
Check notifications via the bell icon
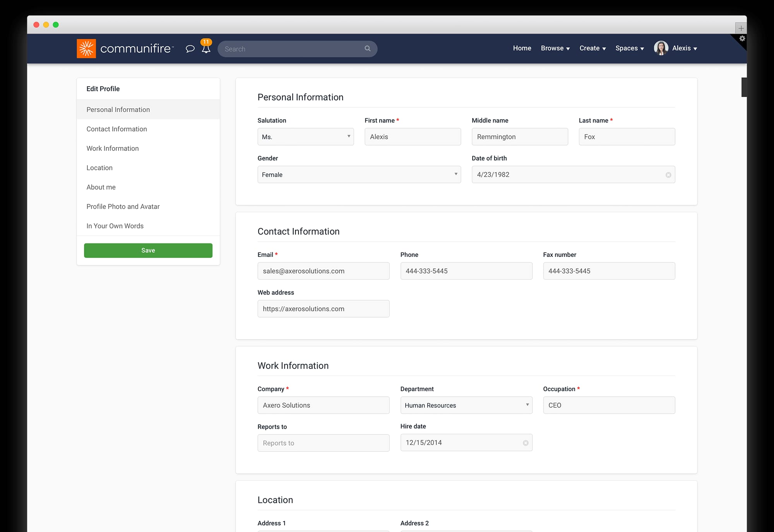(205, 50)
